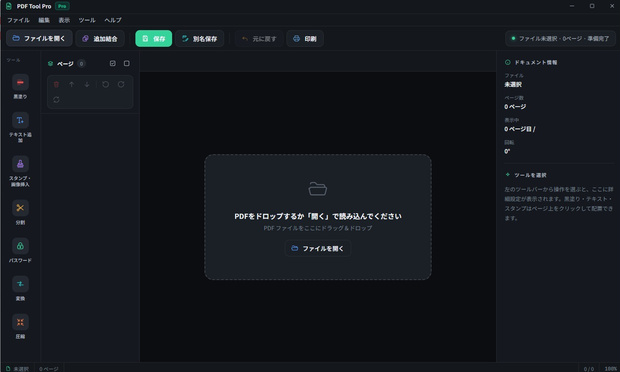Click the 追加結合 merge button
The height and width of the screenshot is (372, 620).
100,39
